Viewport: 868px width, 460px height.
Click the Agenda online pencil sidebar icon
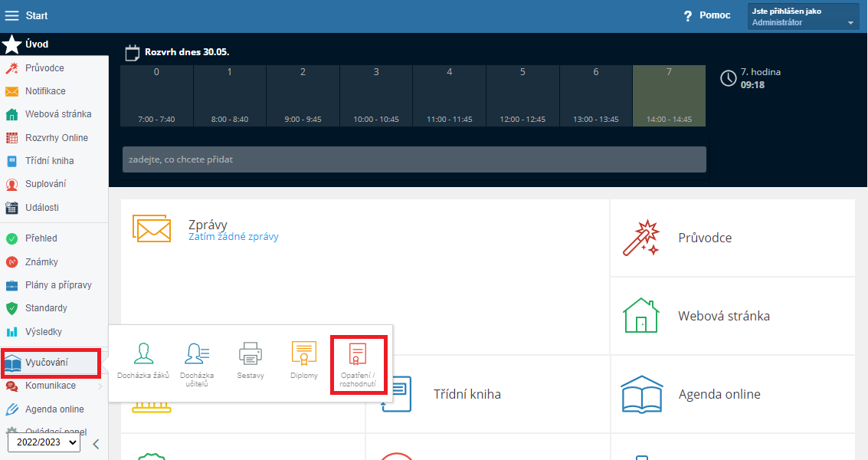(11, 409)
